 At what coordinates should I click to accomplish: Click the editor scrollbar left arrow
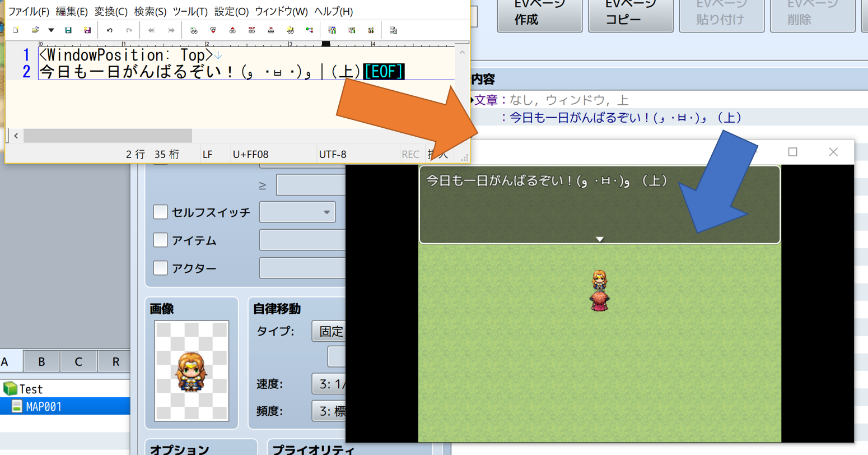pyautogui.click(x=16, y=136)
